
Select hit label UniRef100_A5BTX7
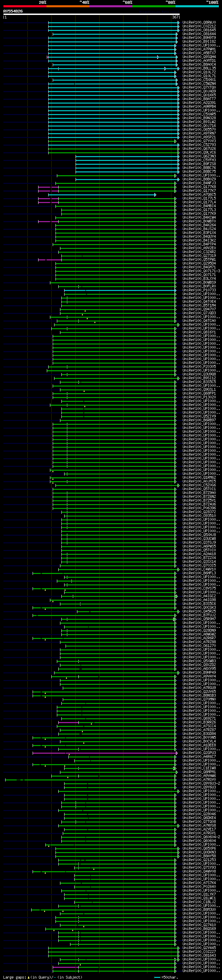(199, 53)
